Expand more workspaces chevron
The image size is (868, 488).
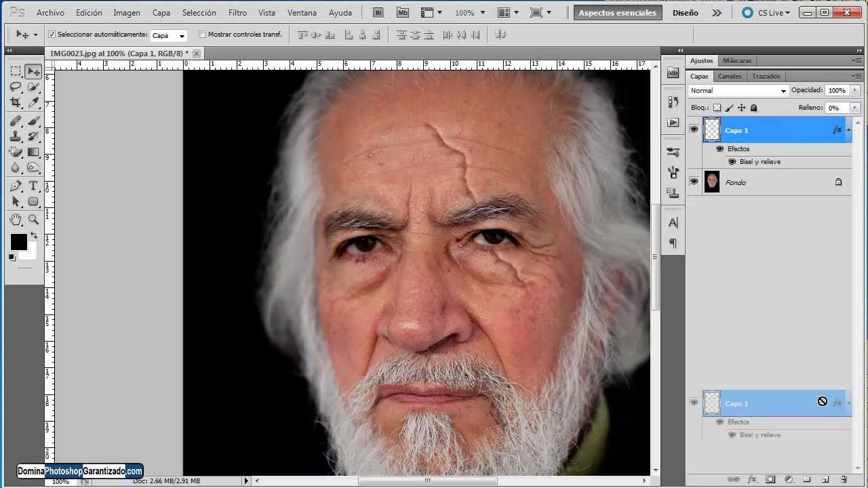pos(717,13)
